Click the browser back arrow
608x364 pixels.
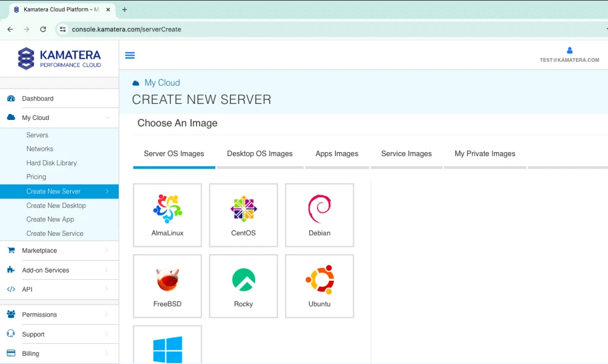pos(11,30)
